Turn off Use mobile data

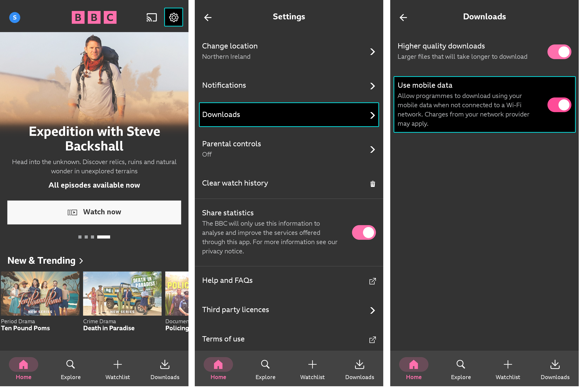point(559,105)
